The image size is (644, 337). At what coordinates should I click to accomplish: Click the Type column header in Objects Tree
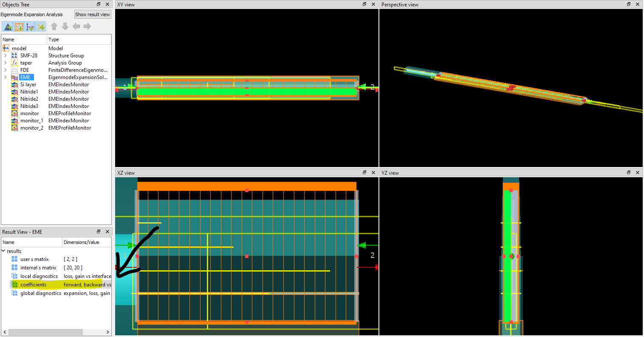(x=79, y=40)
